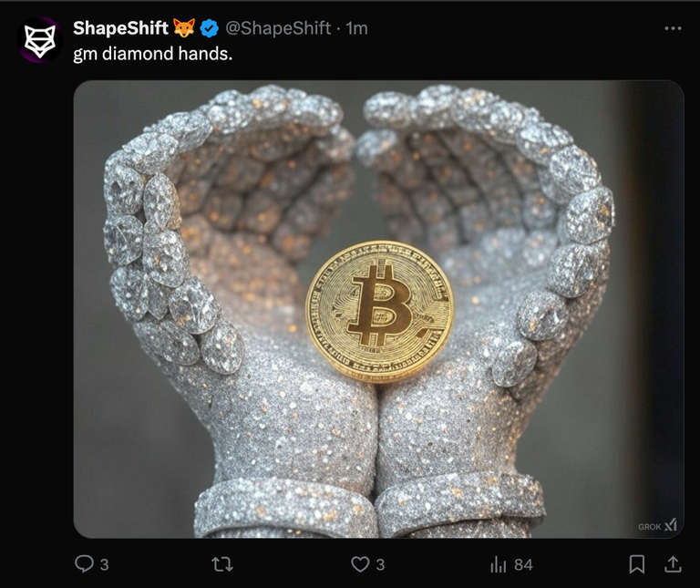The image size is (700, 588).
Task: Open the ShapeShift display name link
Action: coord(120,27)
